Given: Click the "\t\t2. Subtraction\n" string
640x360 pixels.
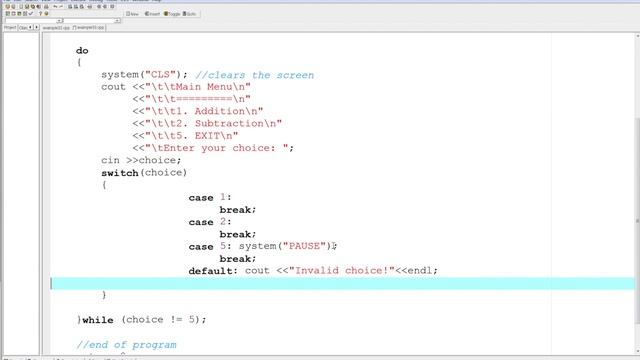Looking at the screenshot, I should (213, 124).
